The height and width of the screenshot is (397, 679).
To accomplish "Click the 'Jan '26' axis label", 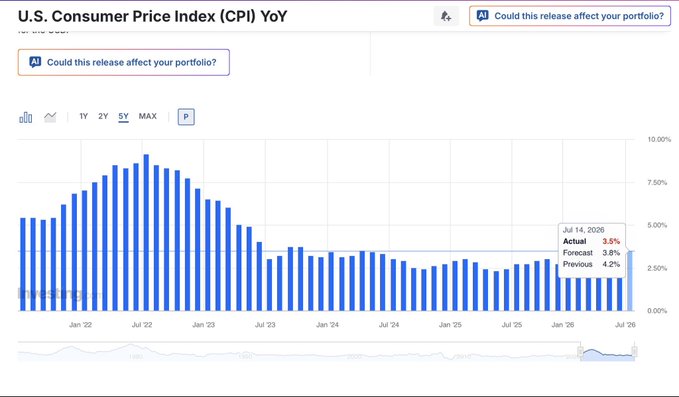I will 563,325.
